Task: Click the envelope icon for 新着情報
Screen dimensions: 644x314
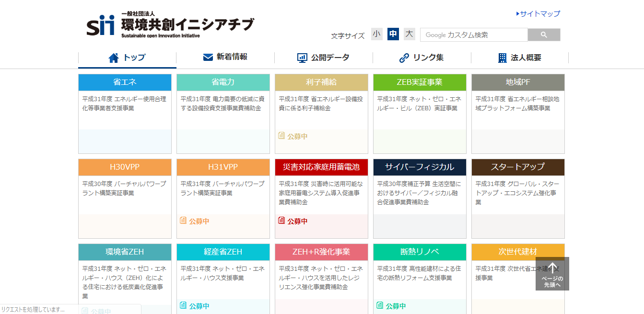Action: [x=208, y=57]
